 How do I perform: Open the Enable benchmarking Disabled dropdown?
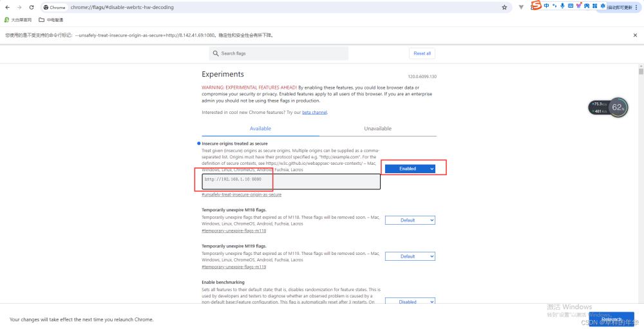point(410,302)
